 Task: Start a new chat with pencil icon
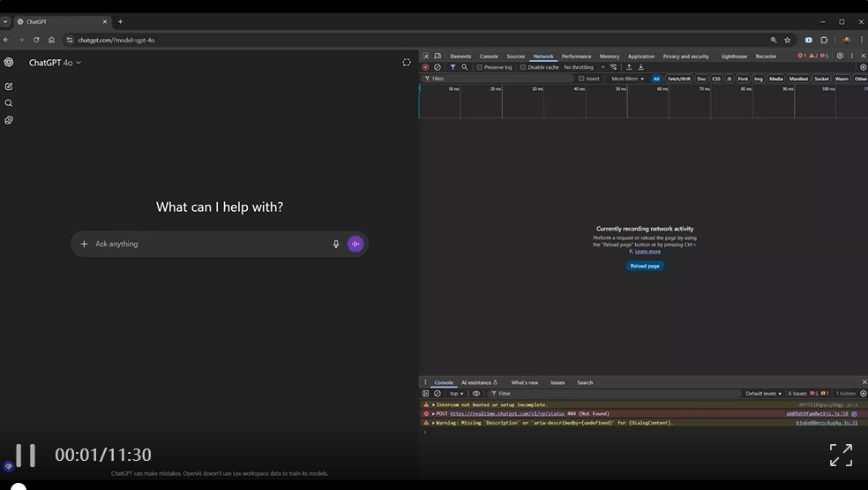[x=9, y=87]
